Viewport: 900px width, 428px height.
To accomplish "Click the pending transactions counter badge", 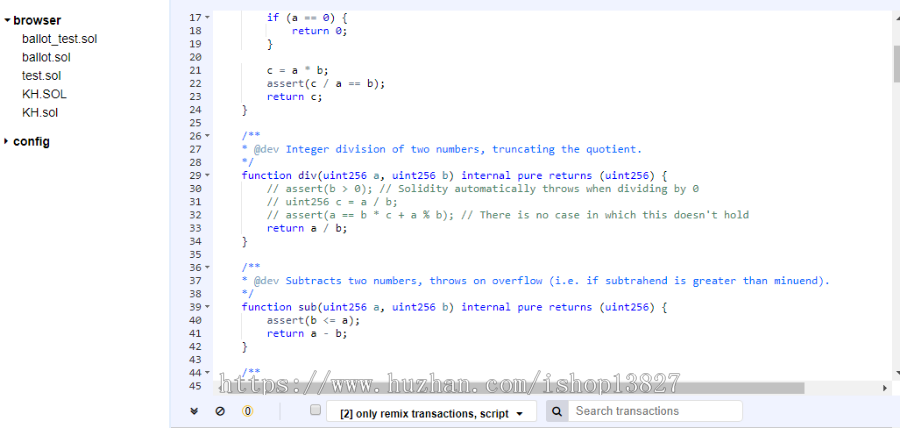I will pyautogui.click(x=247, y=411).
